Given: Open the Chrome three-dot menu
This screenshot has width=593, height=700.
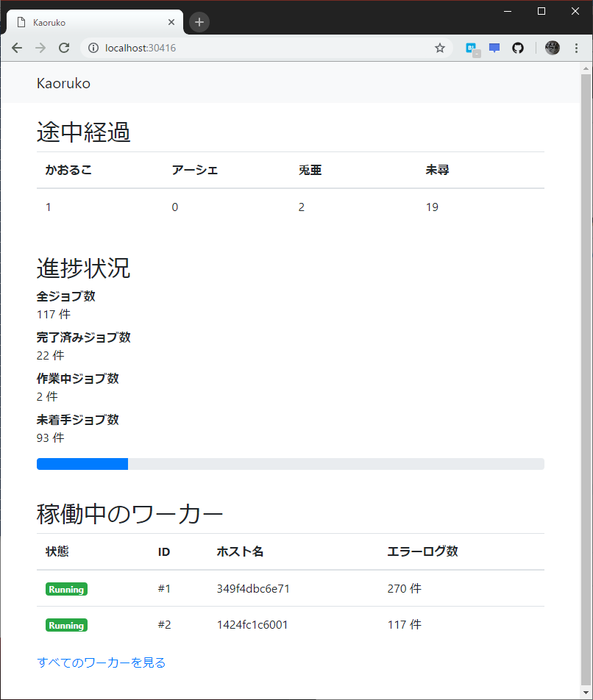Looking at the screenshot, I should tap(577, 48).
